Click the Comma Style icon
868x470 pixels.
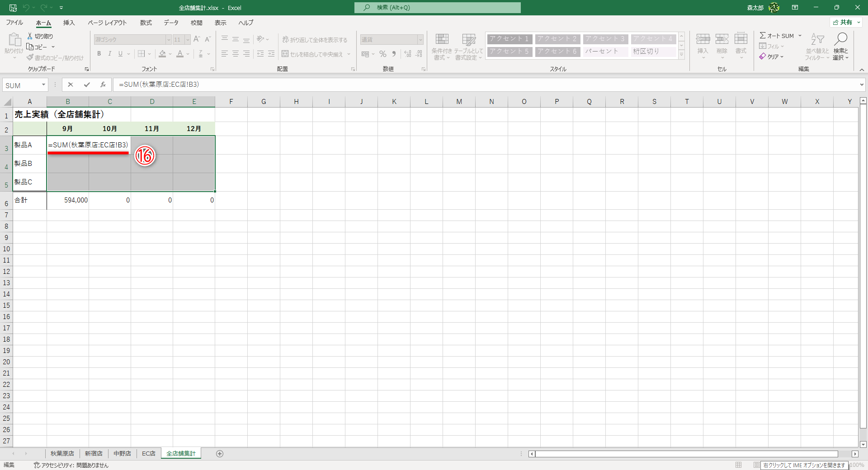(x=393, y=54)
